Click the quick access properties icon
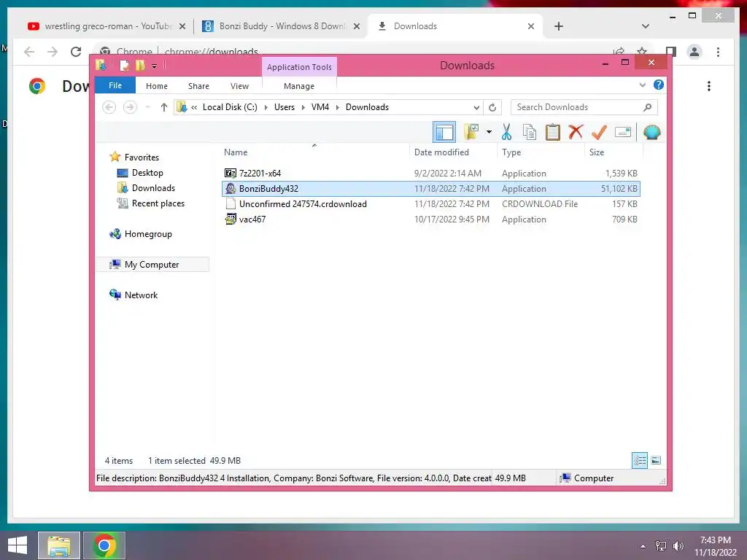 [124, 65]
